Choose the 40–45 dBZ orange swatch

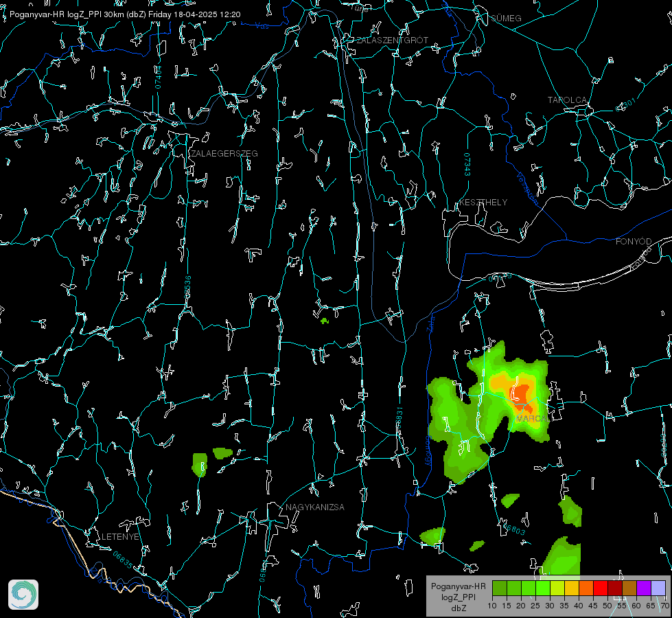[x=586, y=588]
